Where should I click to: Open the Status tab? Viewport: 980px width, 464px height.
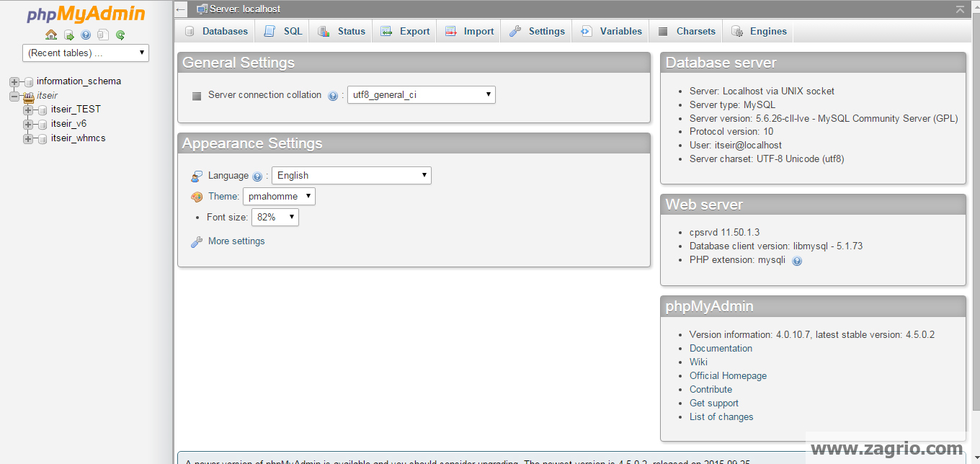click(342, 31)
